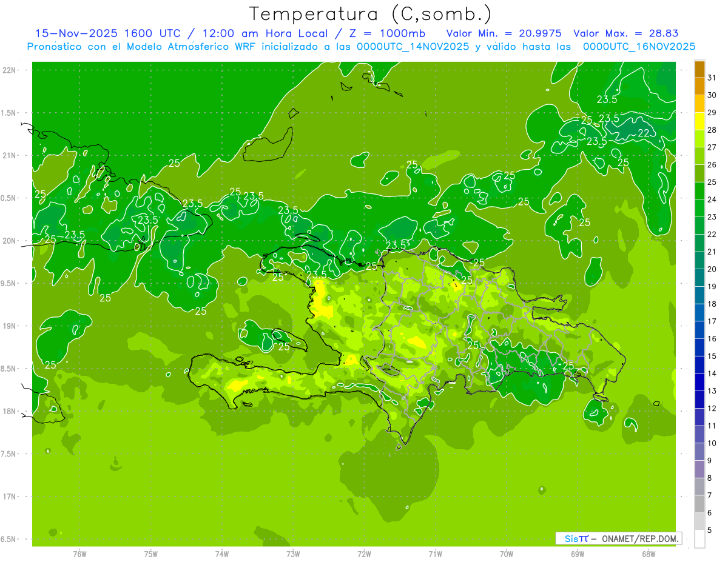Click the legend scale value 14
Viewport: 728px width, 562px height.
pos(712,373)
